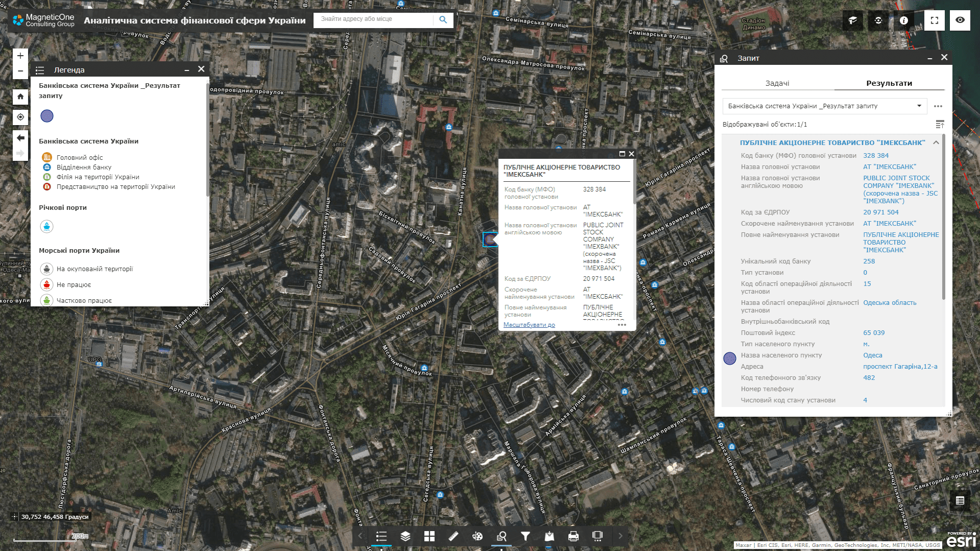Open the attribute table button
The image size is (980, 551).
(960, 501)
